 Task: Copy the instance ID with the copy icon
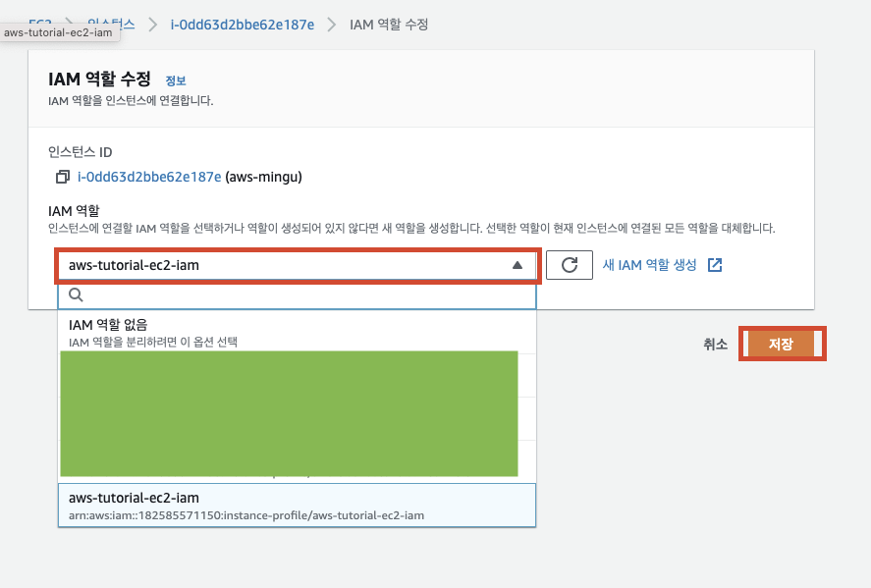[63, 177]
